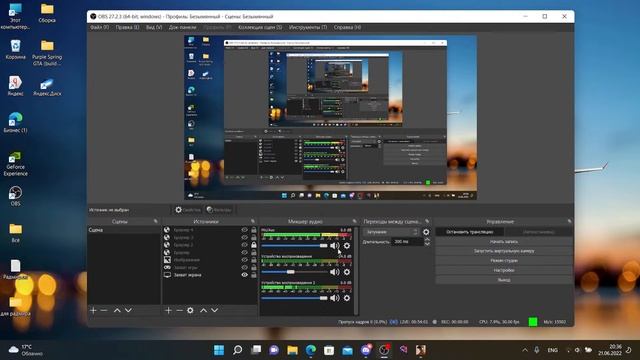Open Устройство воспроизведения audio settings gear

[347, 272]
